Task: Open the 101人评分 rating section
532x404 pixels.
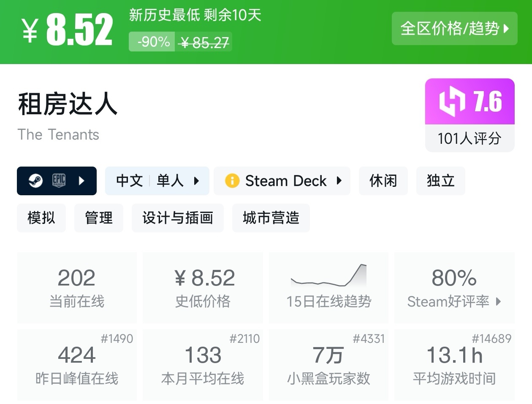Action: tap(470, 138)
